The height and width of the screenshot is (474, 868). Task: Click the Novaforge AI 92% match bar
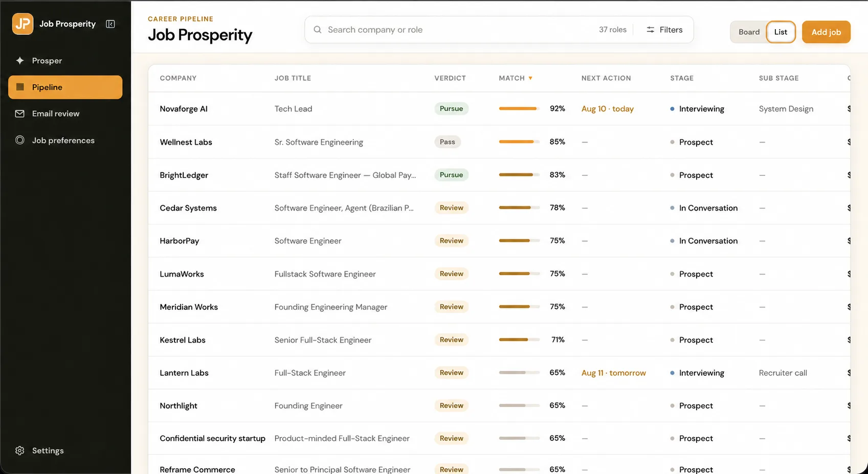519,108
